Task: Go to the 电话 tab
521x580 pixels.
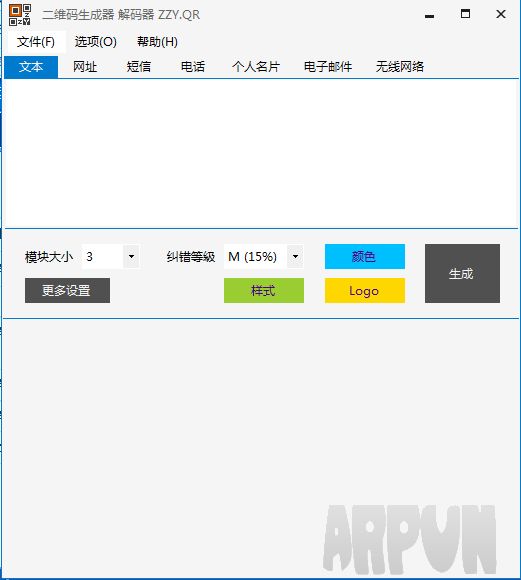Action: (193, 67)
